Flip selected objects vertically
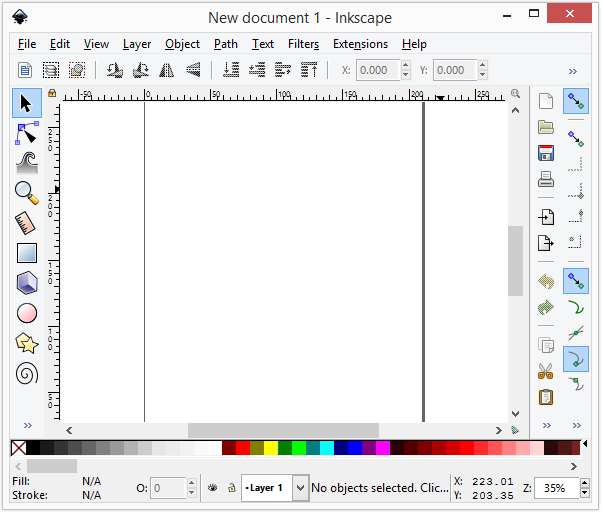 [x=193, y=70]
